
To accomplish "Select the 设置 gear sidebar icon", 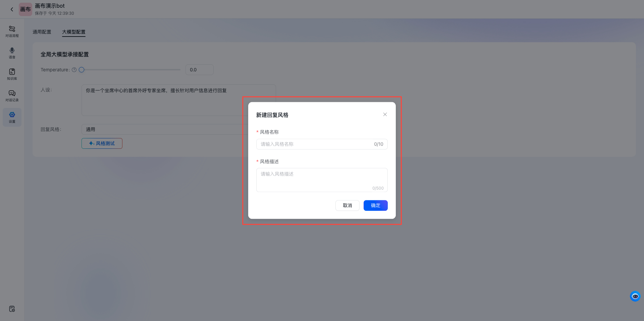I will [12, 117].
